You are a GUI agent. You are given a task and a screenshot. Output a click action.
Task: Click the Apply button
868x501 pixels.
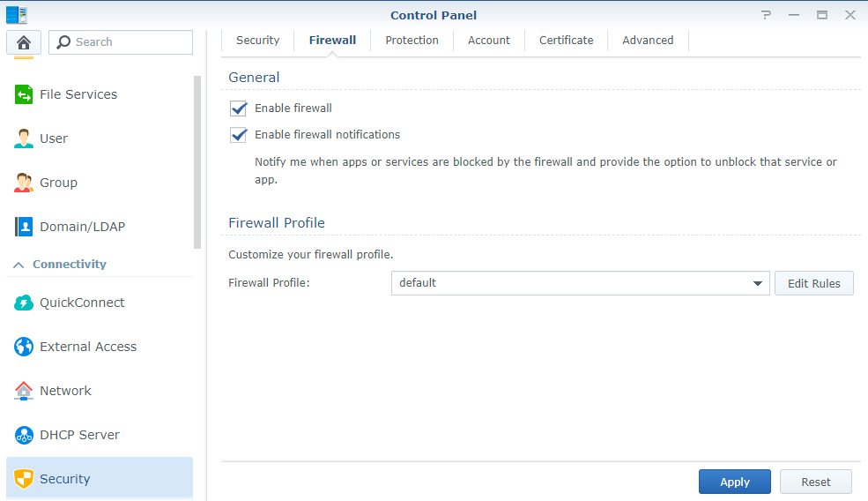coord(734,482)
